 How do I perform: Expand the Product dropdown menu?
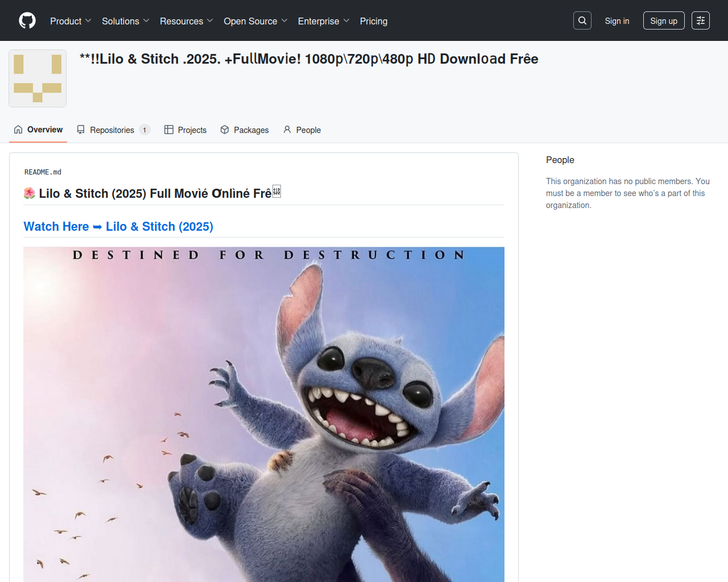[71, 21]
